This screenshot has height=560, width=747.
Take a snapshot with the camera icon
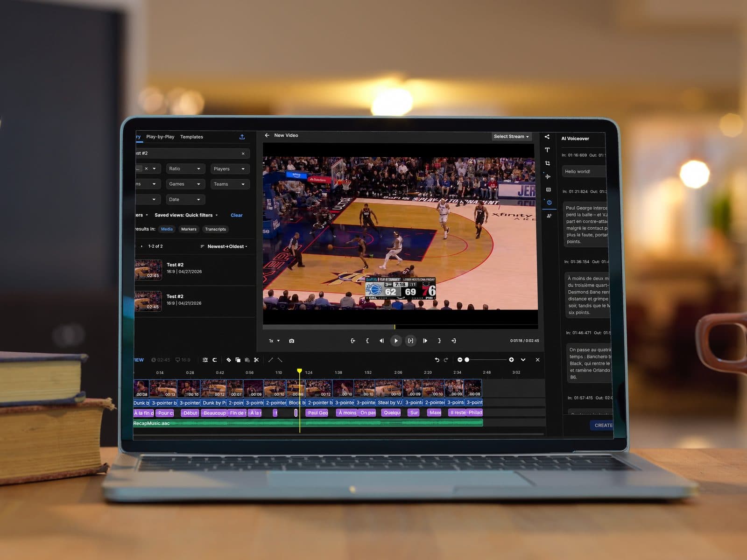pos(292,341)
